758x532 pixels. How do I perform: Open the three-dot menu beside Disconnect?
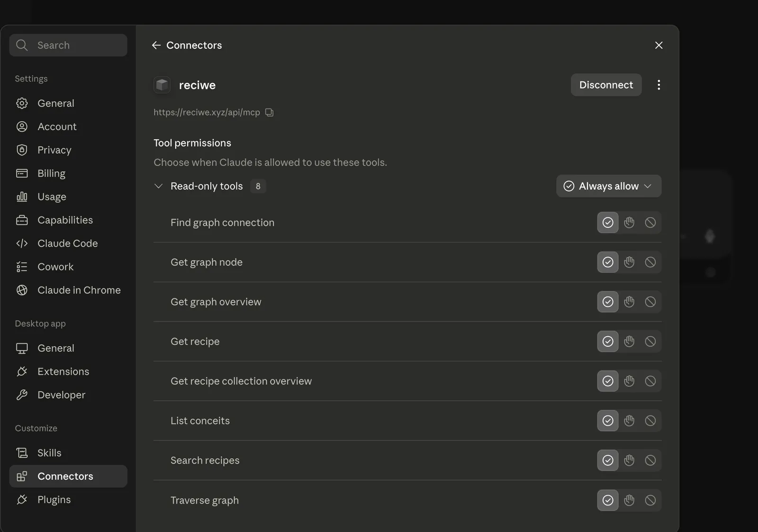(x=659, y=85)
